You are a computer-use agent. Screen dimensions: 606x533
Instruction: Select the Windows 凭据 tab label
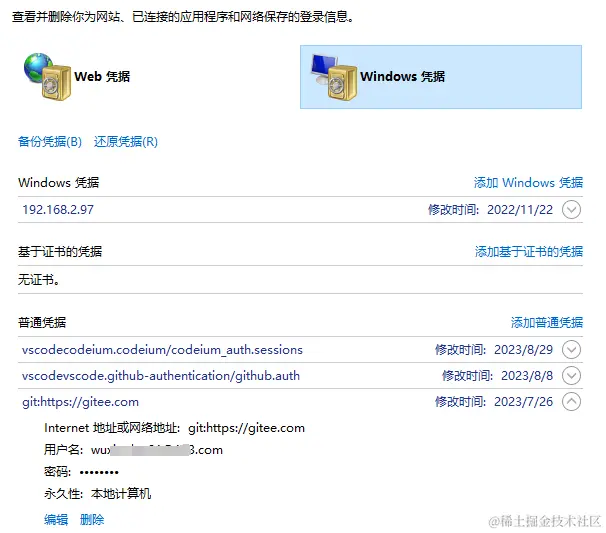point(402,77)
